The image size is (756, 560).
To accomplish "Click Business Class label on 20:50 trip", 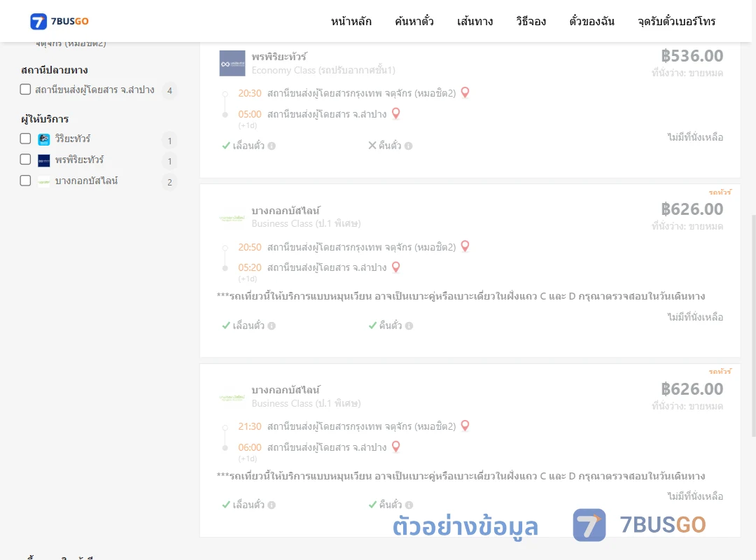I will 306,224.
